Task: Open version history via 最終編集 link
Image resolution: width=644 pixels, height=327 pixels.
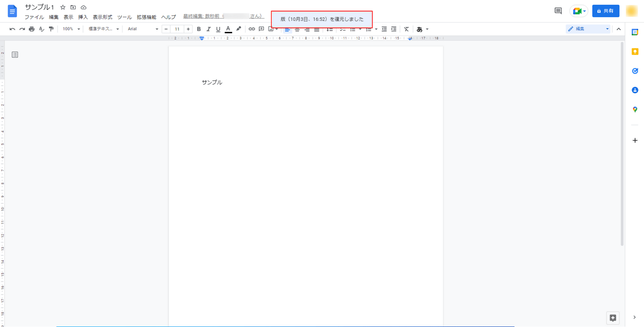Action: click(x=224, y=16)
